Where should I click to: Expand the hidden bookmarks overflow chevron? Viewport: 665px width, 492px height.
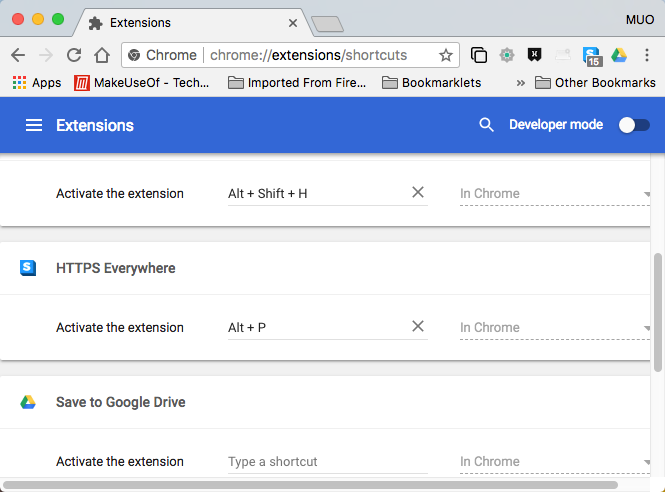[520, 83]
